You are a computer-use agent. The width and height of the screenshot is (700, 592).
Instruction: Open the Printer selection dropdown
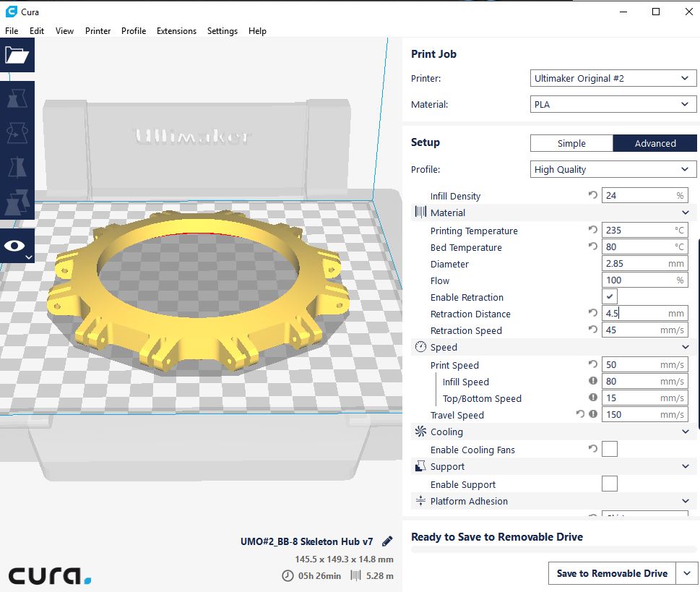(x=613, y=78)
